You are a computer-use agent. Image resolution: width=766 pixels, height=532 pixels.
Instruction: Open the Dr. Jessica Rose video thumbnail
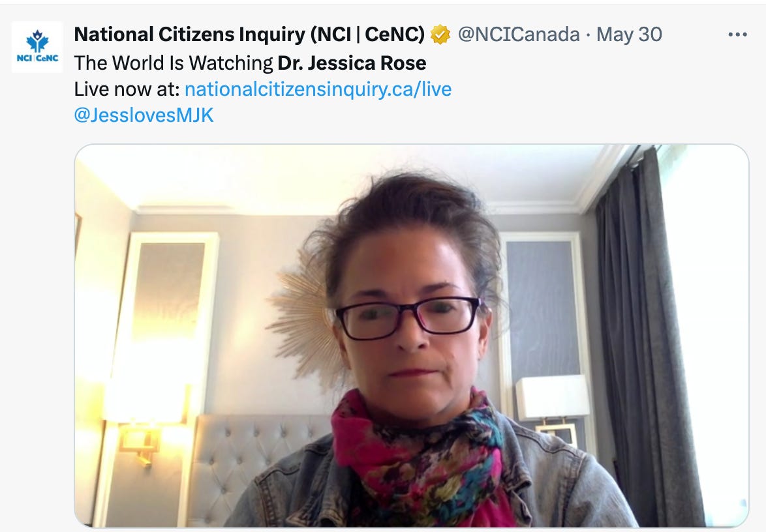tap(411, 336)
